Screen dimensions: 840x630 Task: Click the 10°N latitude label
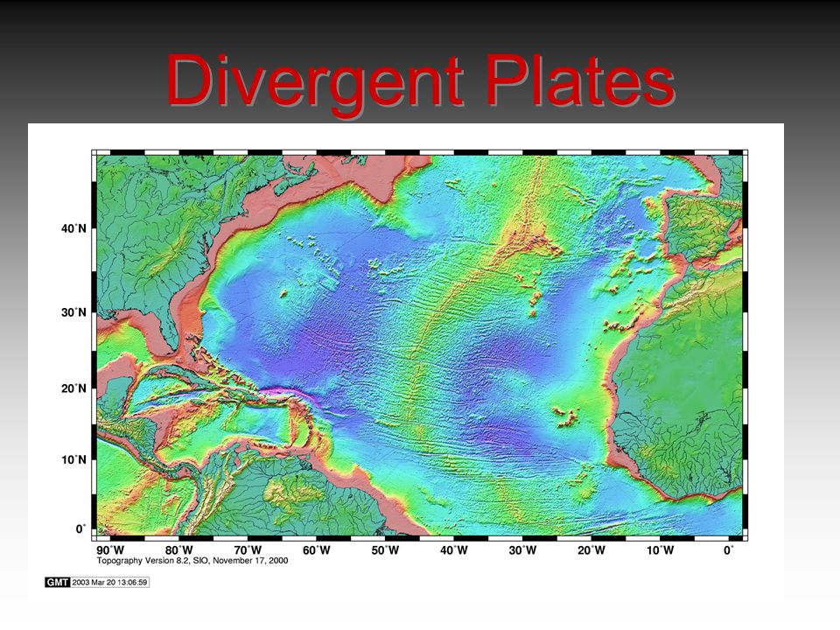pyautogui.click(x=73, y=459)
